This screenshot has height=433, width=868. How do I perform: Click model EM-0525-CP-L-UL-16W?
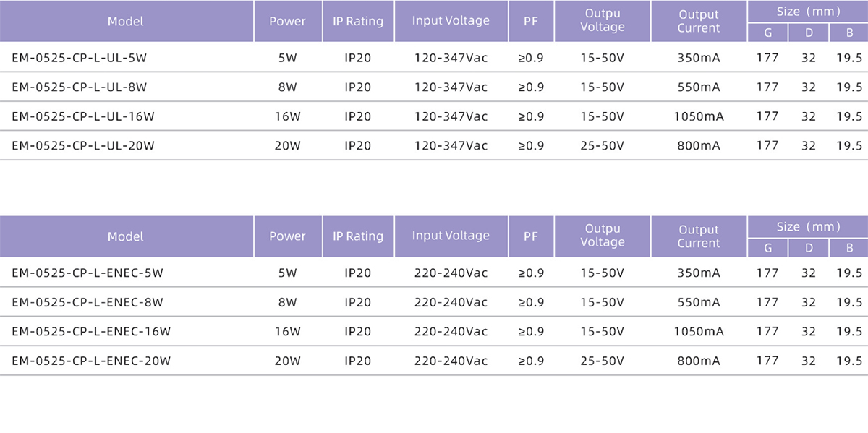click(x=83, y=116)
